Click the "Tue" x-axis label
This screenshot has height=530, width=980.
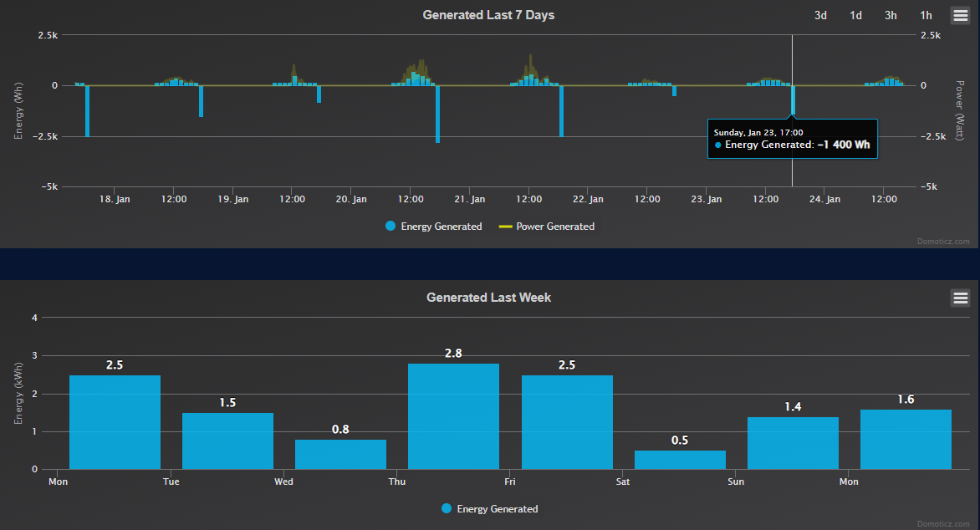pos(171,482)
